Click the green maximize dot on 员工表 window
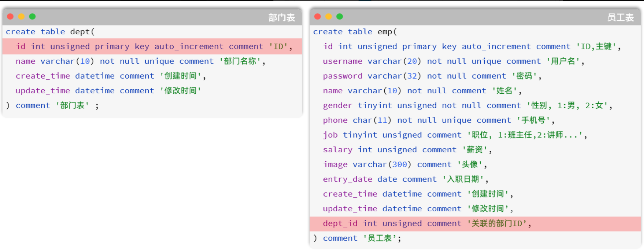Image resolution: width=644 pixels, height=250 pixels. (340, 17)
